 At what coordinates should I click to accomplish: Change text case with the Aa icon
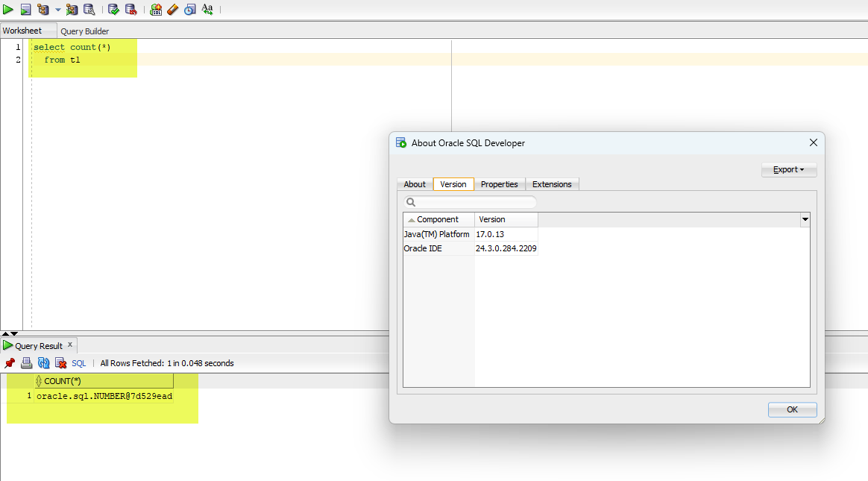click(x=207, y=10)
